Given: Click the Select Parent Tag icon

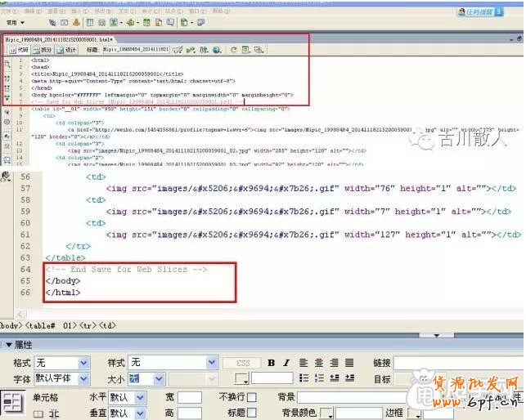Looking at the screenshot, I should tap(7, 112).
